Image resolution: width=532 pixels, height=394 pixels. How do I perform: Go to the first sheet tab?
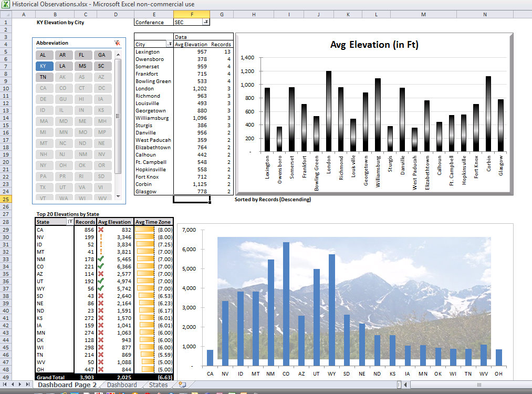[5, 385]
